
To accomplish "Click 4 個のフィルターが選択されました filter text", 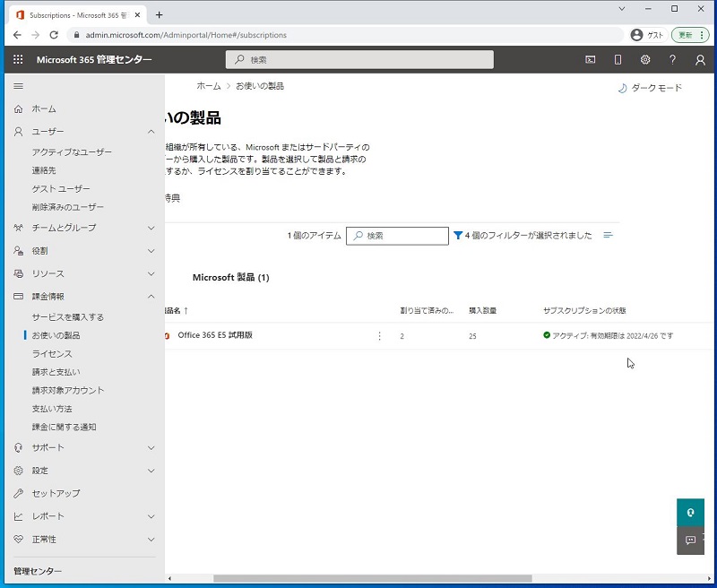I will [528, 236].
